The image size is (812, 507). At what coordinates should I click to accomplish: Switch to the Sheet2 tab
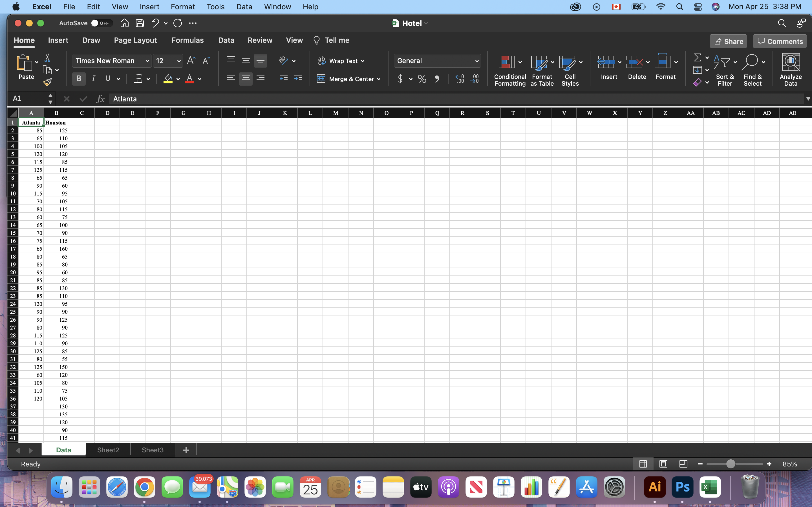click(108, 450)
